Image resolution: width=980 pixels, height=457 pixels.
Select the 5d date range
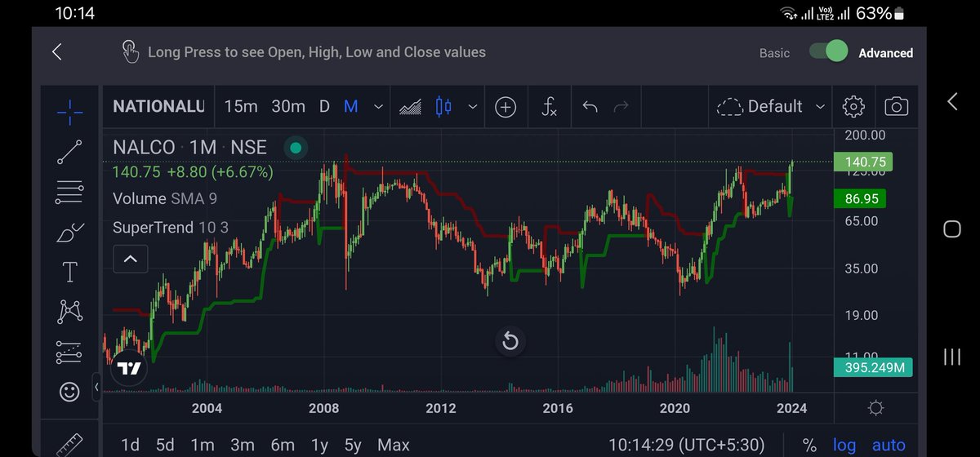[x=165, y=445]
